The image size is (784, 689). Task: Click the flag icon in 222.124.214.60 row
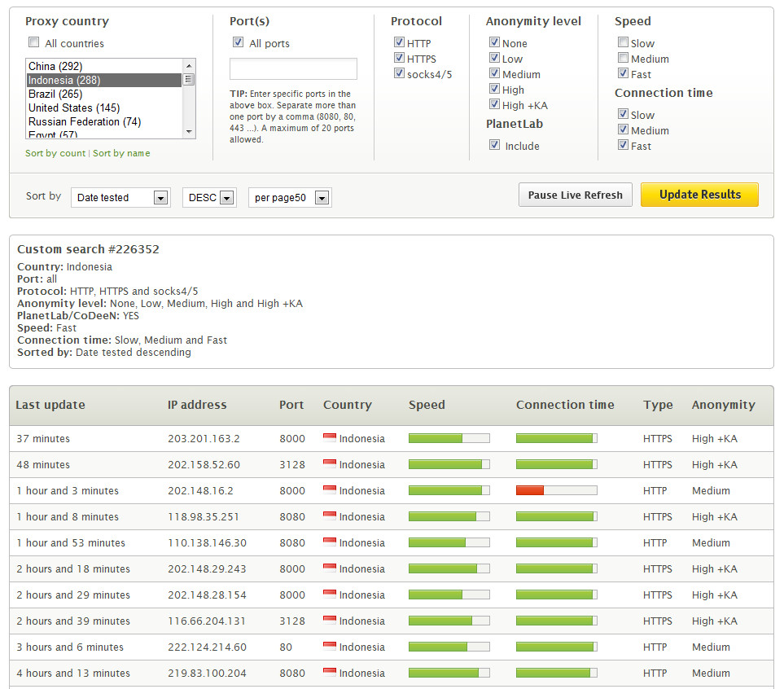pyautogui.click(x=330, y=646)
